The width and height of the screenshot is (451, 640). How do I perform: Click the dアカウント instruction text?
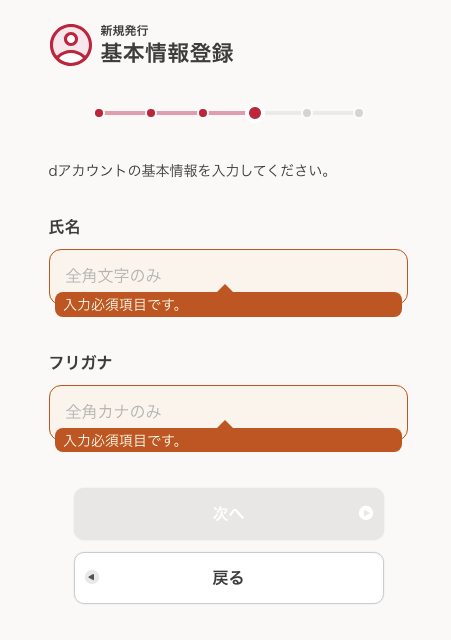189,171
